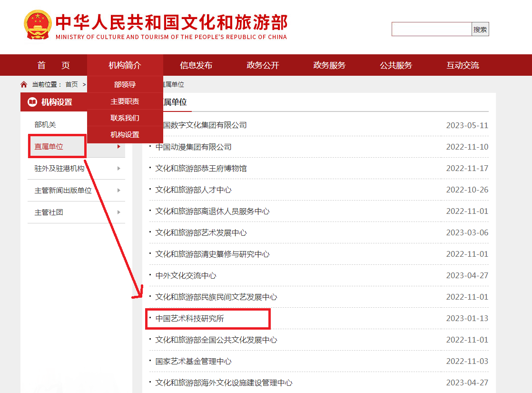The width and height of the screenshot is (532, 393).
Task: Select 直属单位 in the sidebar
Action: [49, 147]
